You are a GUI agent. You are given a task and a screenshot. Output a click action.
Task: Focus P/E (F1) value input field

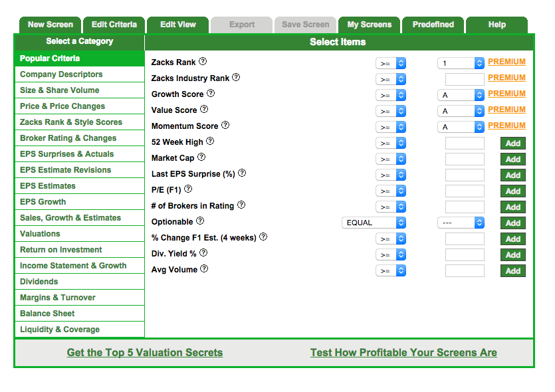coord(465,191)
